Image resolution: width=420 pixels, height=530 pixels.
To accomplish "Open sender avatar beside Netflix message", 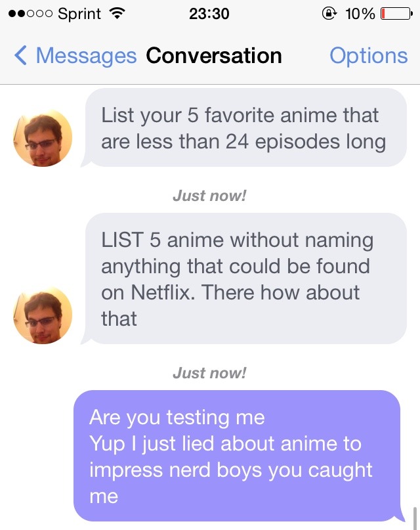I will 43,317.
